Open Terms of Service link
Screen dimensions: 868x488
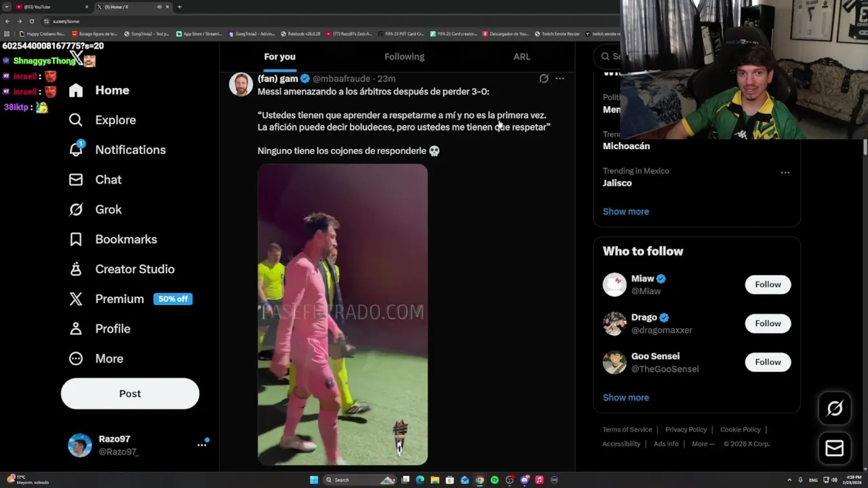click(x=627, y=430)
